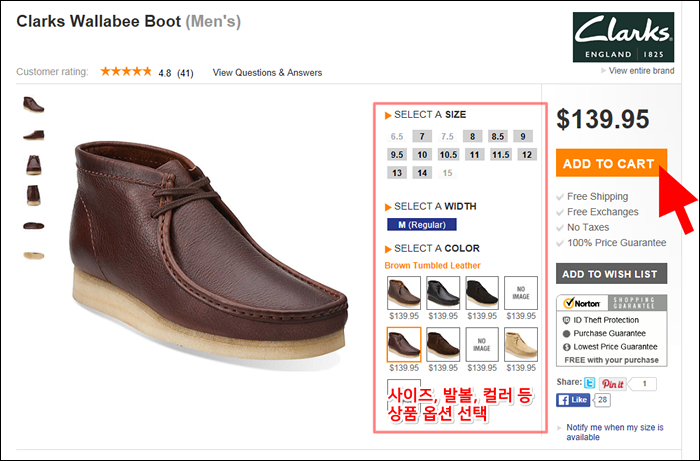Screen dimensions: 700x461
Task: Choose size 8
Action: (x=472, y=136)
